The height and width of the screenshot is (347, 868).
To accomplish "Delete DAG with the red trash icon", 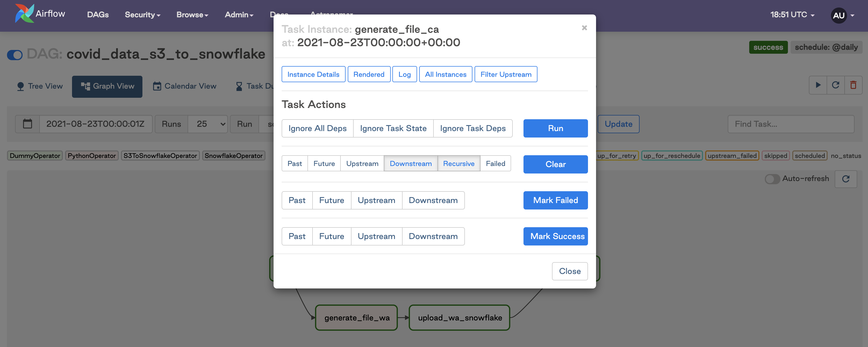I will point(853,85).
